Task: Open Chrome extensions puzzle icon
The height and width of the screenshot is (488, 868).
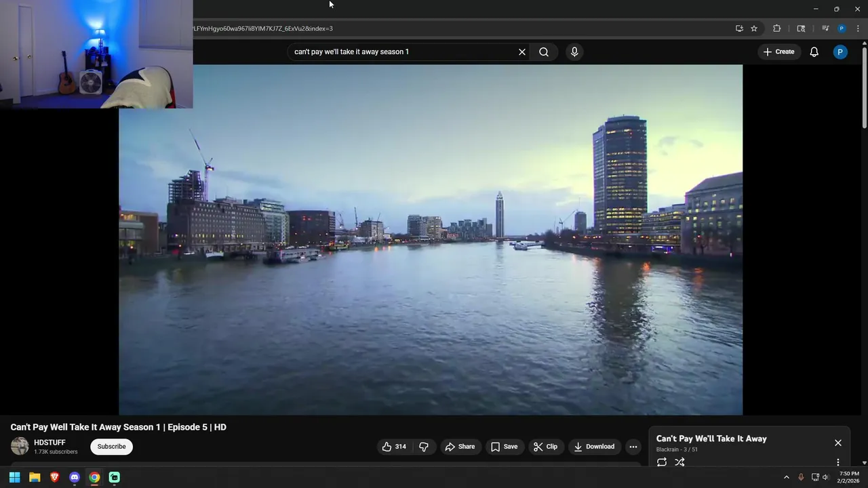Action: 777,28
